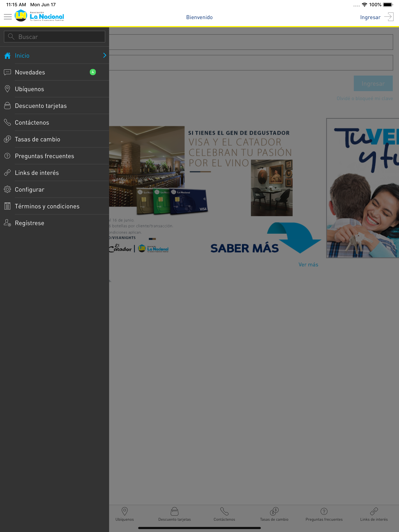Select Links de interés label in bottom bar
Image resolution: width=399 pixels, height=532 pixels.
[374, 519]
